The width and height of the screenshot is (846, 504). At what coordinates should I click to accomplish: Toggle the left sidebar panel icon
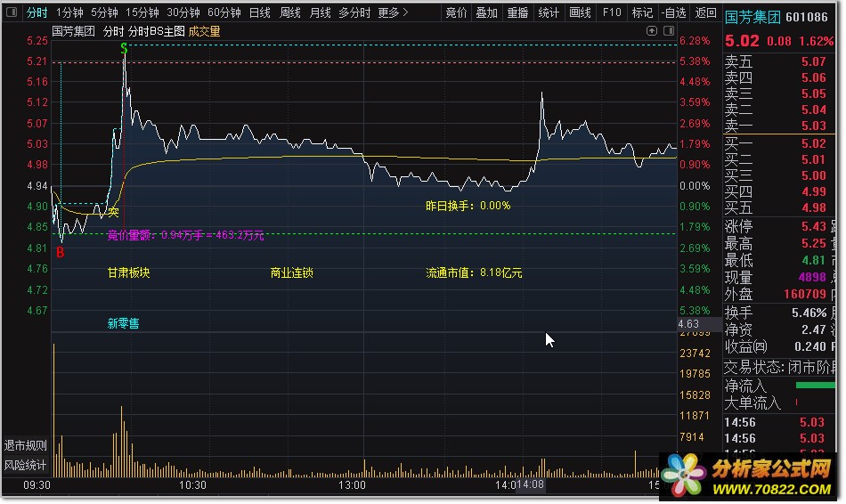(x=12, y=12)
